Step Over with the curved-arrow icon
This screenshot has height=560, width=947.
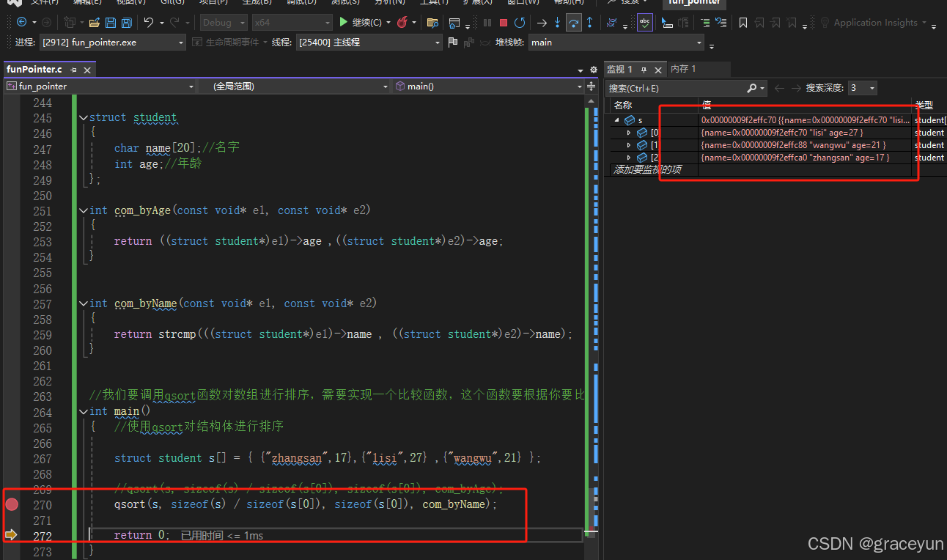573,23
